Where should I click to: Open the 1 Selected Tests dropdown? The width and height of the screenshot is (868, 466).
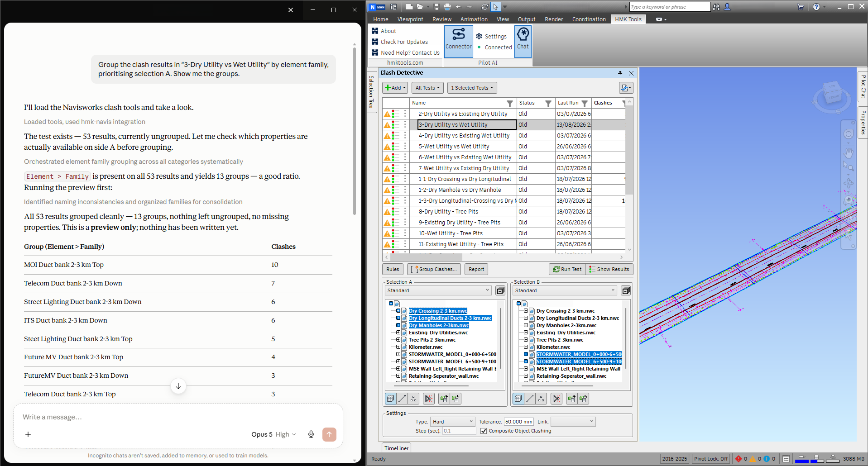(x=472, y=88)
